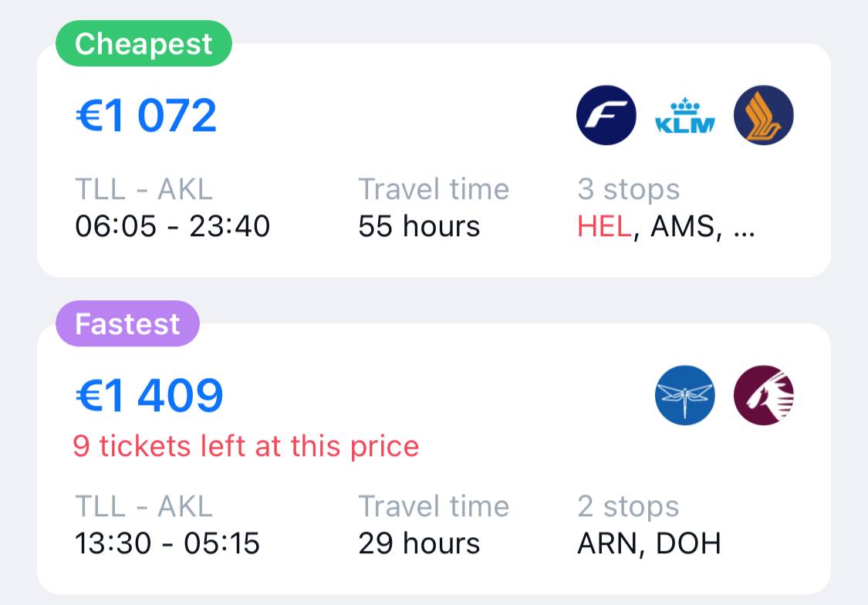
Task: Open the €1 409 flight price
Action: (150, 395)
